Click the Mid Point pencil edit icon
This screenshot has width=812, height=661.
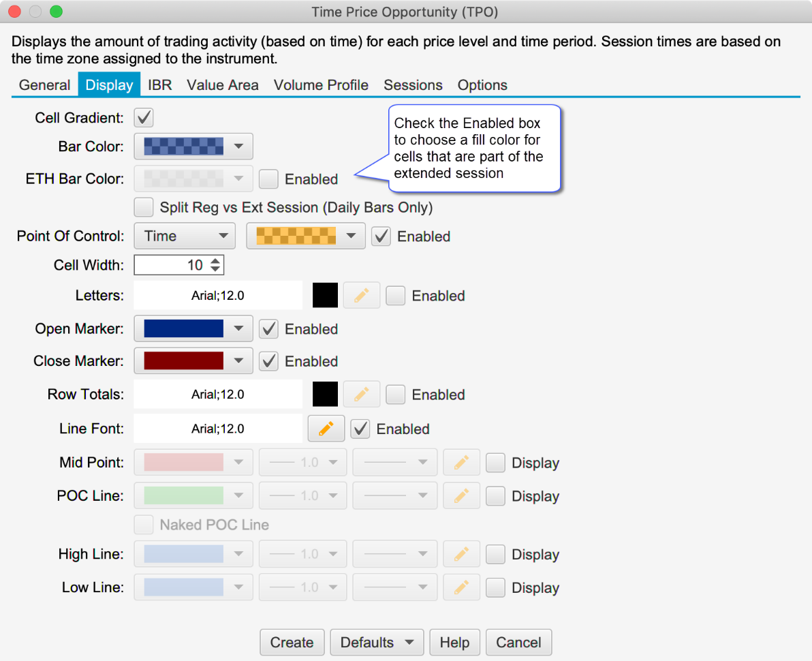point(461,463)
